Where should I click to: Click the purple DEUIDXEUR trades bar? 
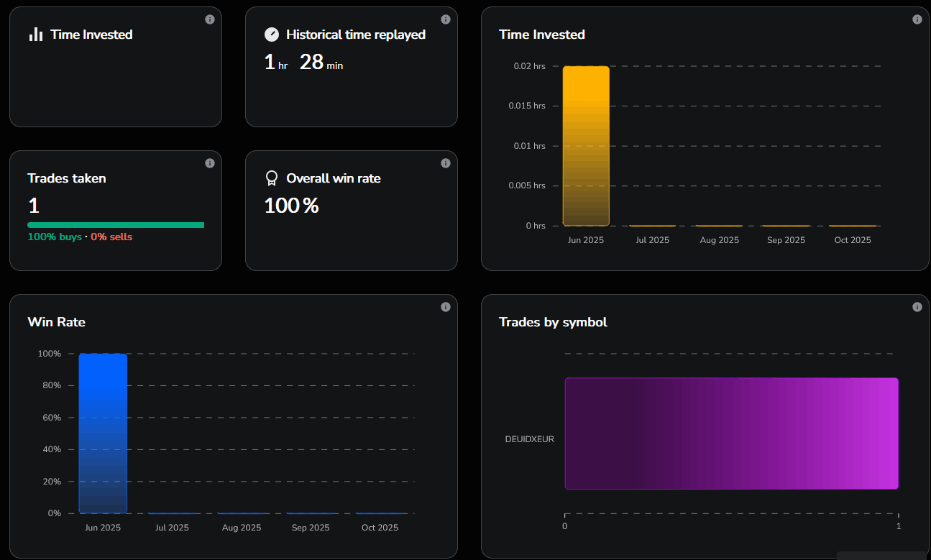coord(731,433)
